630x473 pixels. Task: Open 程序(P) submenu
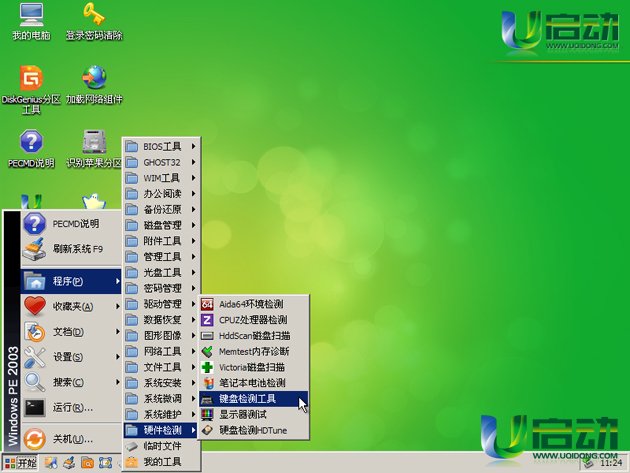(x=71, y=281)
